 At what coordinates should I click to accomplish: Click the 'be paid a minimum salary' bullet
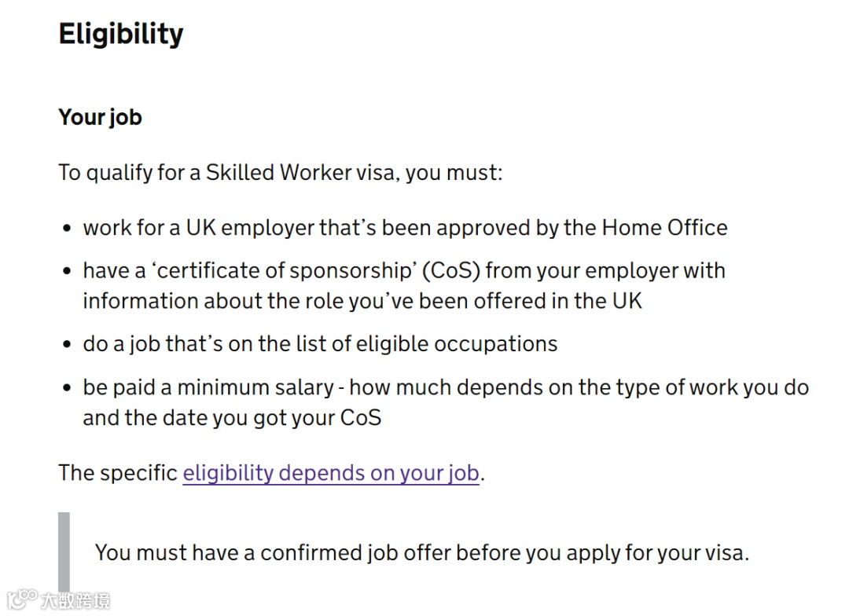click(x=445, y=387)
